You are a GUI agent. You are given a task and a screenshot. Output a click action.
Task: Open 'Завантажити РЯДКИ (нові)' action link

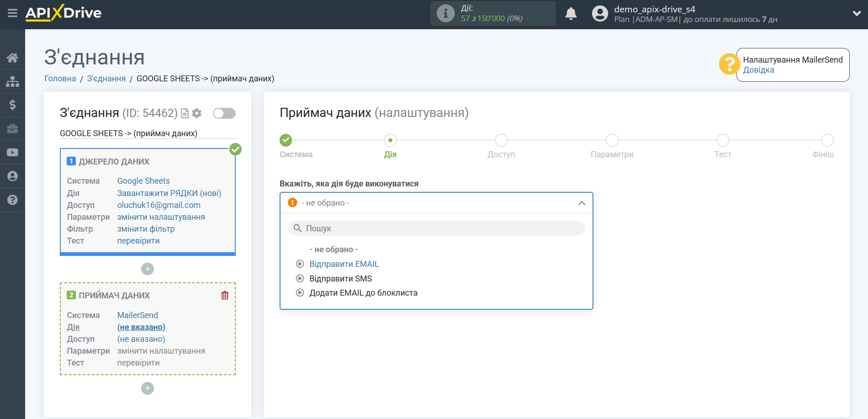(169, 193)
